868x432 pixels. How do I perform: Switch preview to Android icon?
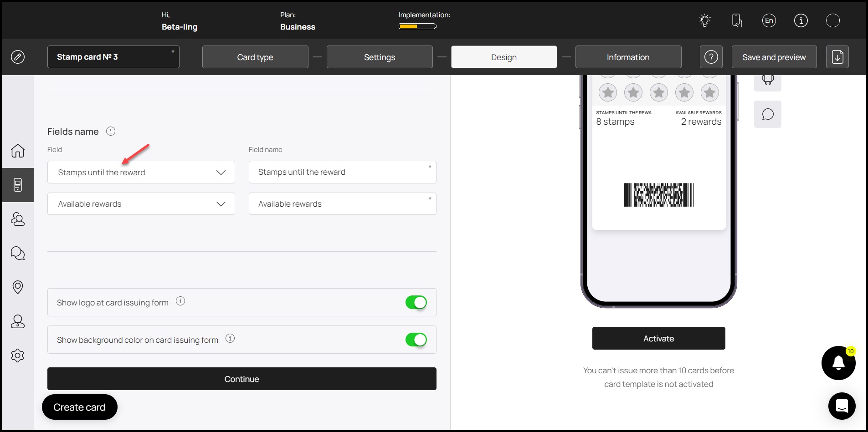coord(768,80)
